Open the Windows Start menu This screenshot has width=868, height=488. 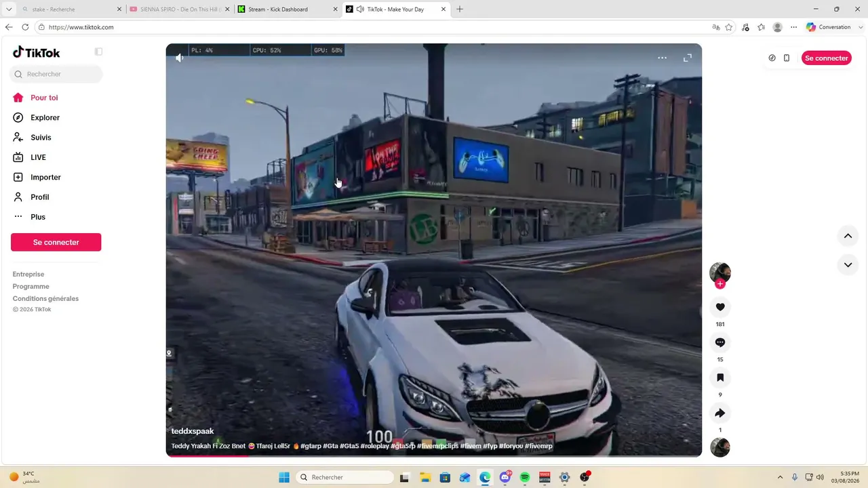[x=284, y=477]
